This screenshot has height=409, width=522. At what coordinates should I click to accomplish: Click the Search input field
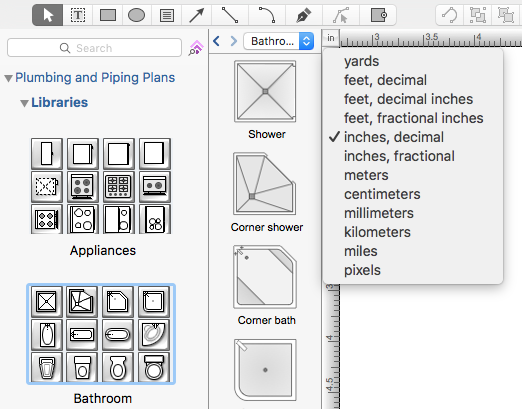click(94, 48)
